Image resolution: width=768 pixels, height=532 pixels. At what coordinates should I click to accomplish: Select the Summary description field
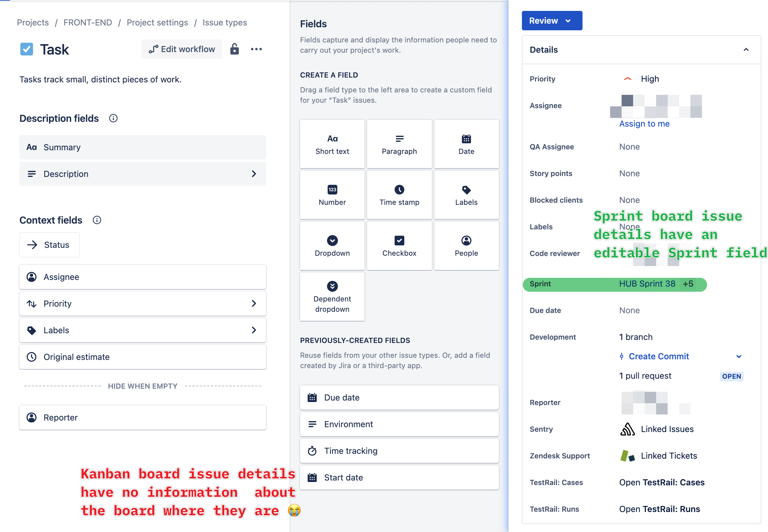coord(142,147)
